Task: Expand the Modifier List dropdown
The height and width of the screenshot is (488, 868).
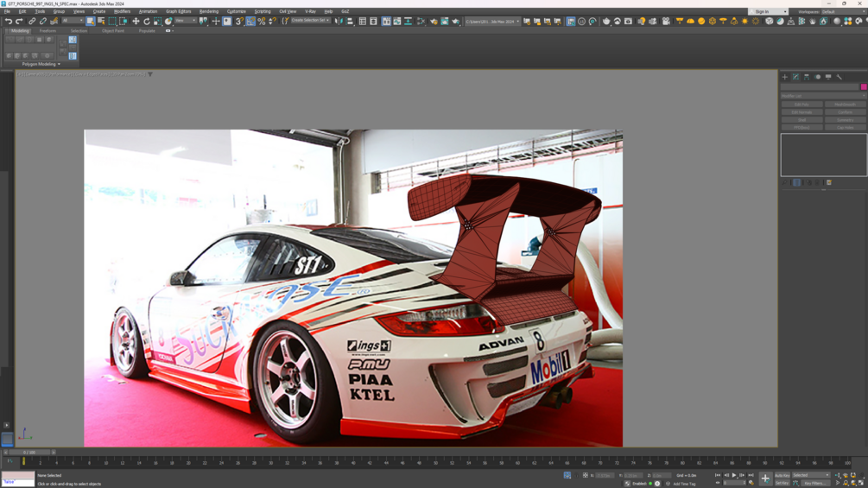Action: [823, 96]
